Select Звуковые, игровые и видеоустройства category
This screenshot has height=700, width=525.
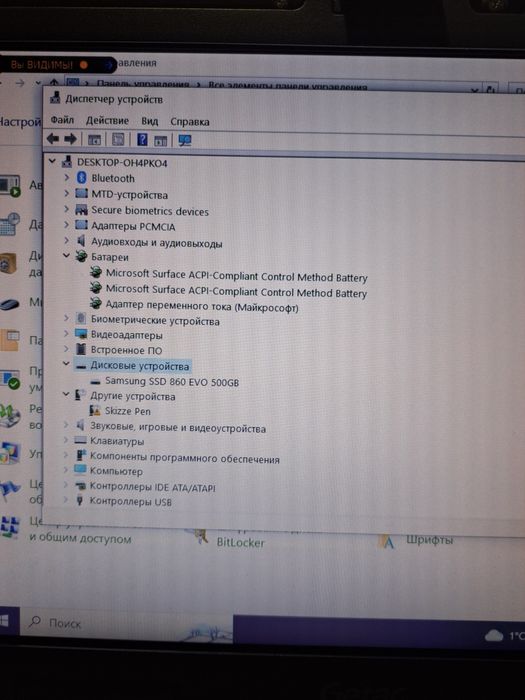[x=178, y=427]
